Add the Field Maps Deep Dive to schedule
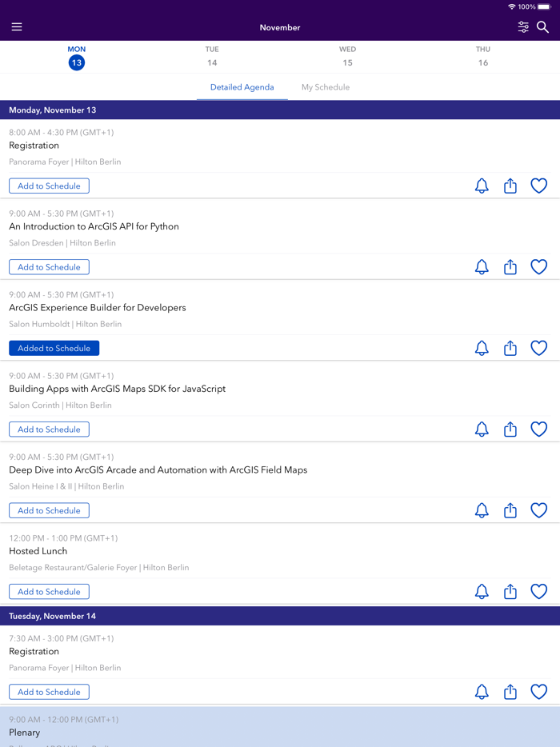 coord(49,509)
